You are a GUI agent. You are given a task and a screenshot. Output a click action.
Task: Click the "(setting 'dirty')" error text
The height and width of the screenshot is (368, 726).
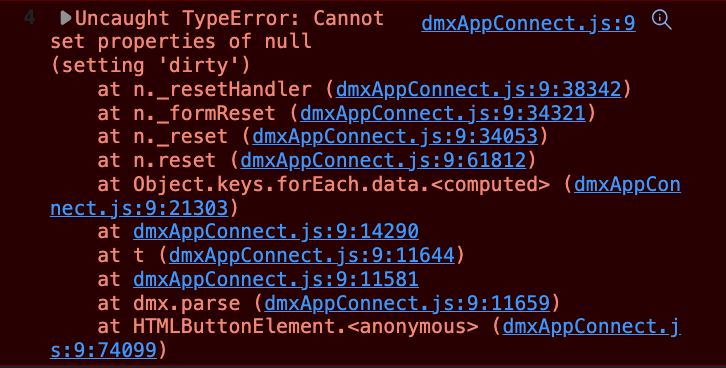tap(150, 65)
